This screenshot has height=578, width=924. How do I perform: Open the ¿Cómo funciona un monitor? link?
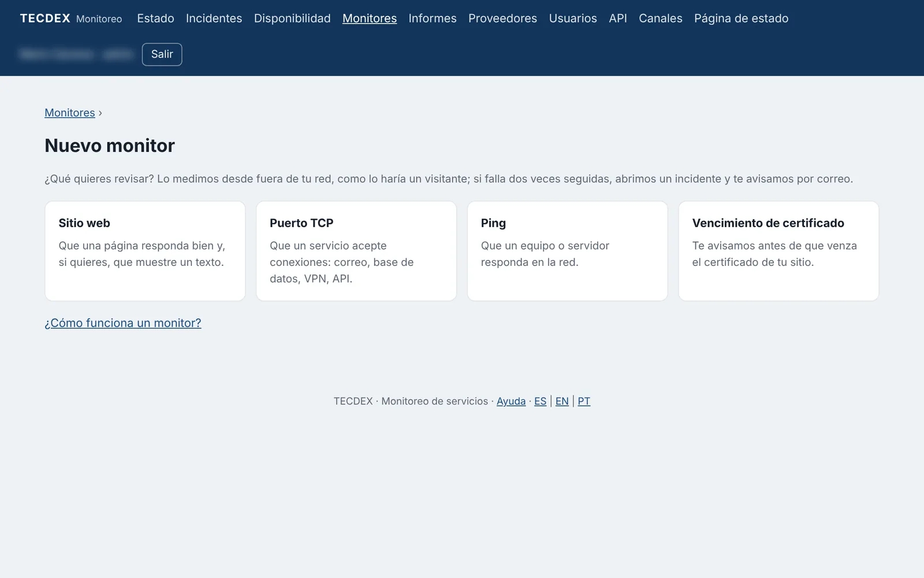coord(123,323)
